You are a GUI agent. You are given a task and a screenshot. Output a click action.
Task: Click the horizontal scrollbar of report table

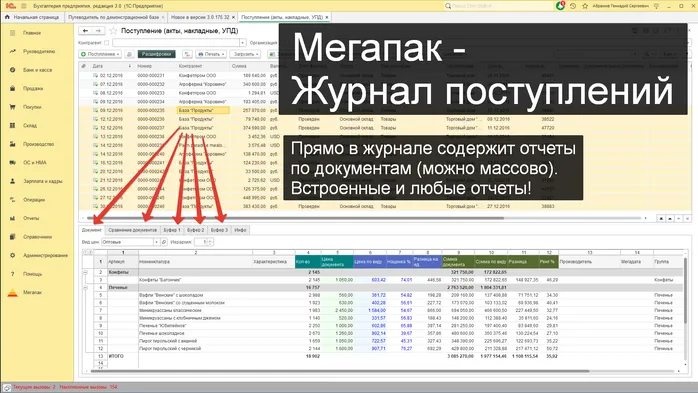tap(340, 371)
